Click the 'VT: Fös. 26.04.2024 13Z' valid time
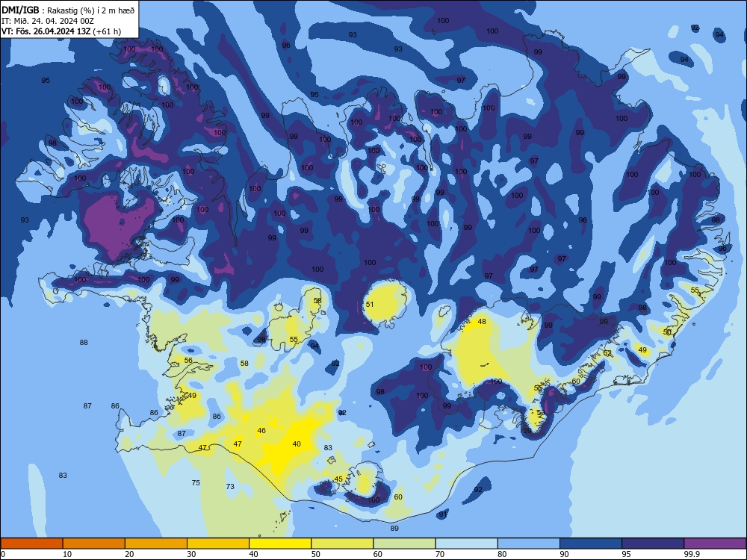747x560 pixels. point(46,31)
